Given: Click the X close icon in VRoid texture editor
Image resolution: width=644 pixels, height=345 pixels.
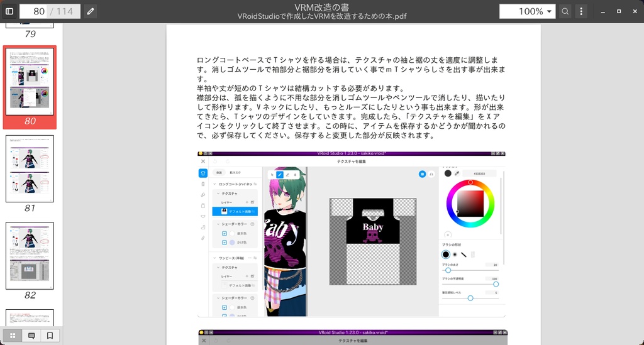Looking at the screenshot, I should 203,162.
